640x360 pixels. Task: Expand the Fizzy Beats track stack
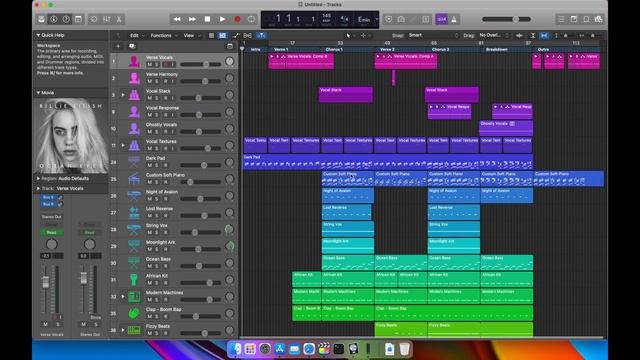(123, 330)
